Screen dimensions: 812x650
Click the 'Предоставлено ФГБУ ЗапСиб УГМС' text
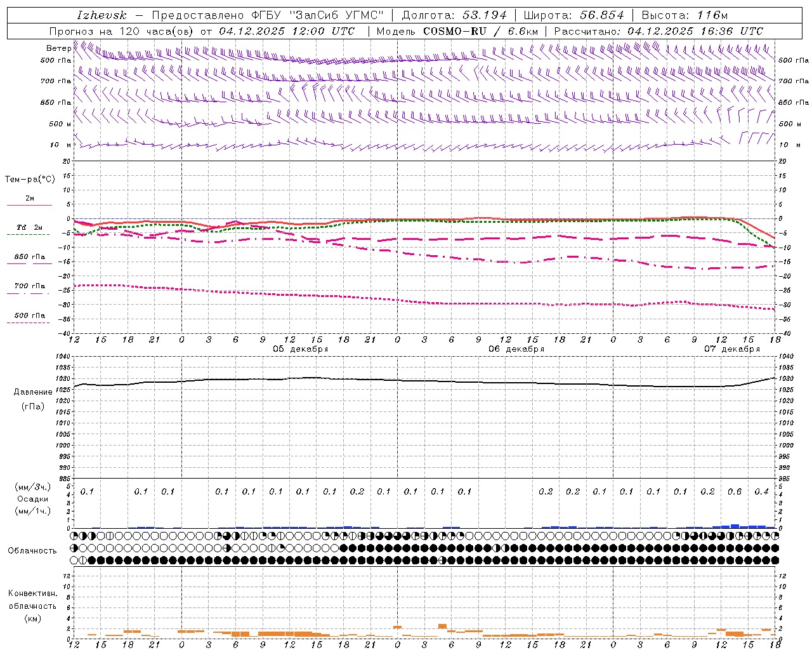(267, 15)
